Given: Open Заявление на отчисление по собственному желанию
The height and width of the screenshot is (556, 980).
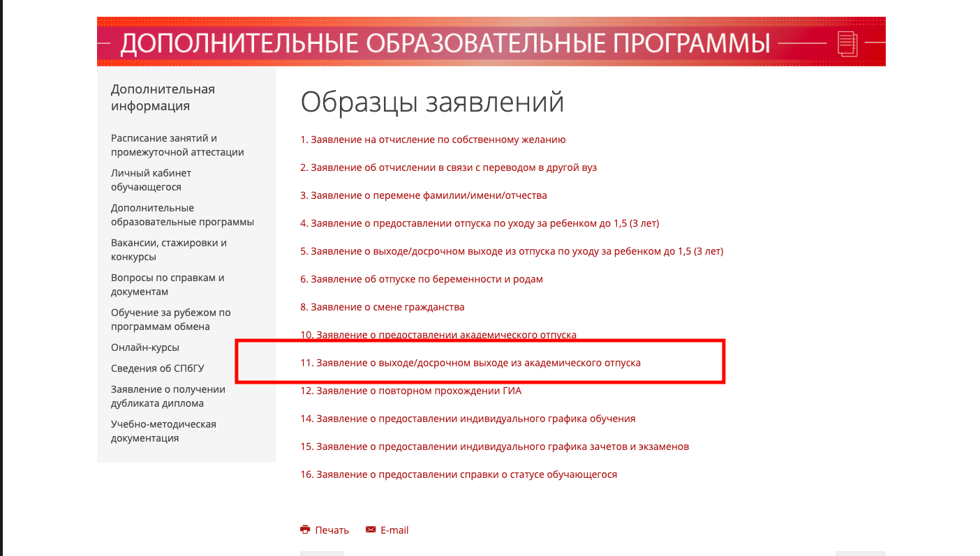Looking at the screenshot, I should [433, 140].
